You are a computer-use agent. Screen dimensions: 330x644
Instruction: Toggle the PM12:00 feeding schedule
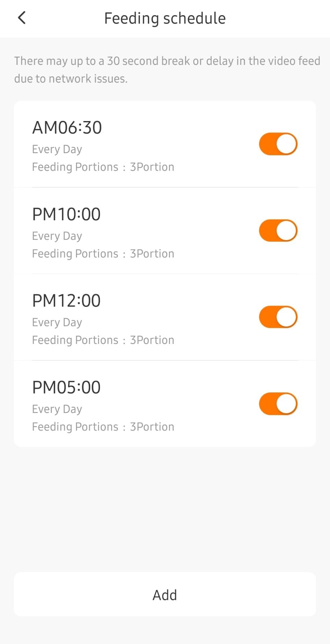point(278,317)
